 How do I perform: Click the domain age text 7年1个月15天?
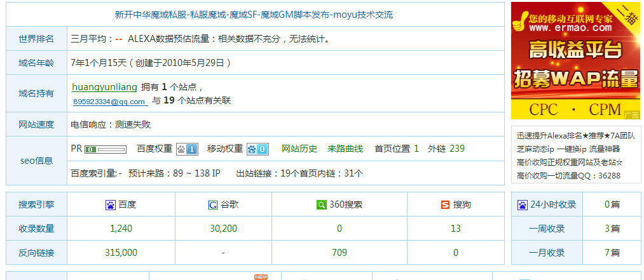(x=98, y=63)
